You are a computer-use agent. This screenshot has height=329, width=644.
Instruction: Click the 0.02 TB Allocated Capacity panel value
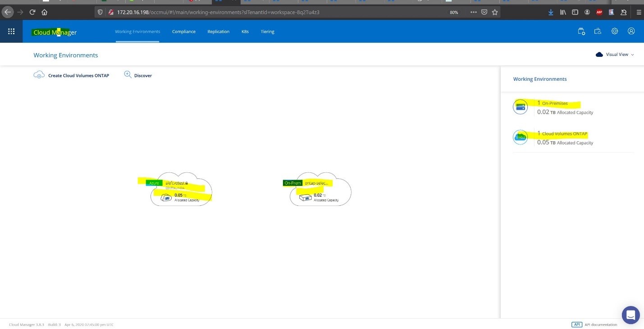(x=565, y=112)
